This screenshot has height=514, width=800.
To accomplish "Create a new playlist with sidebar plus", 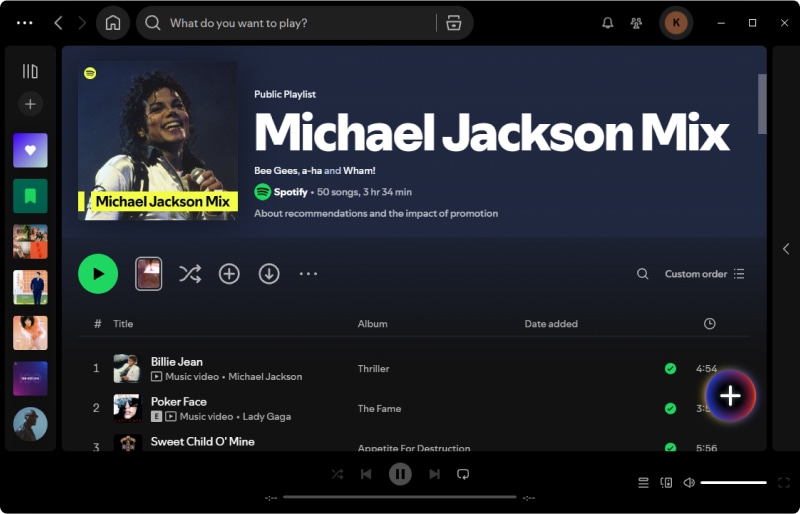I will tap(30, 104).
